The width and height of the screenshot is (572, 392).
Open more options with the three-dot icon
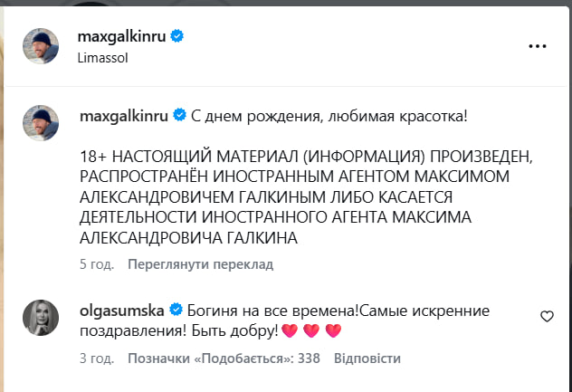pyautogui.click(x=538, y=44)
